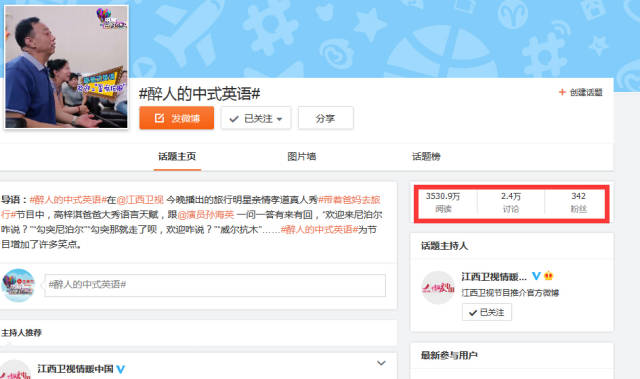Click the 3530.9万 阅读 read count

(x=443, y=202)
